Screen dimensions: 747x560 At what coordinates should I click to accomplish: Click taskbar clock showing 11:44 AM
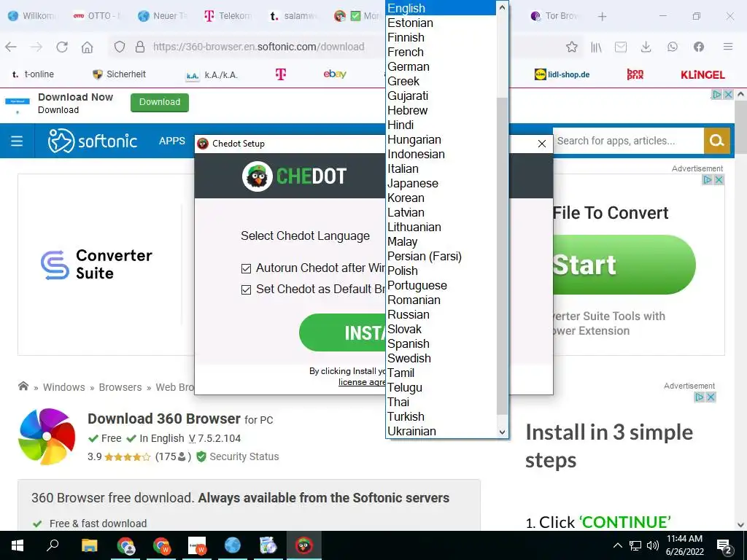click(684, 545)
